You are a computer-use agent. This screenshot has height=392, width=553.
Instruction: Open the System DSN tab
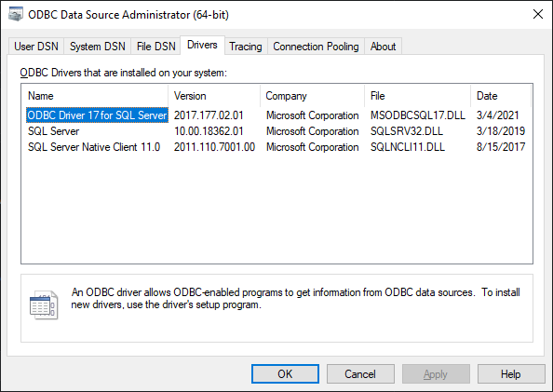coord(98,47)
